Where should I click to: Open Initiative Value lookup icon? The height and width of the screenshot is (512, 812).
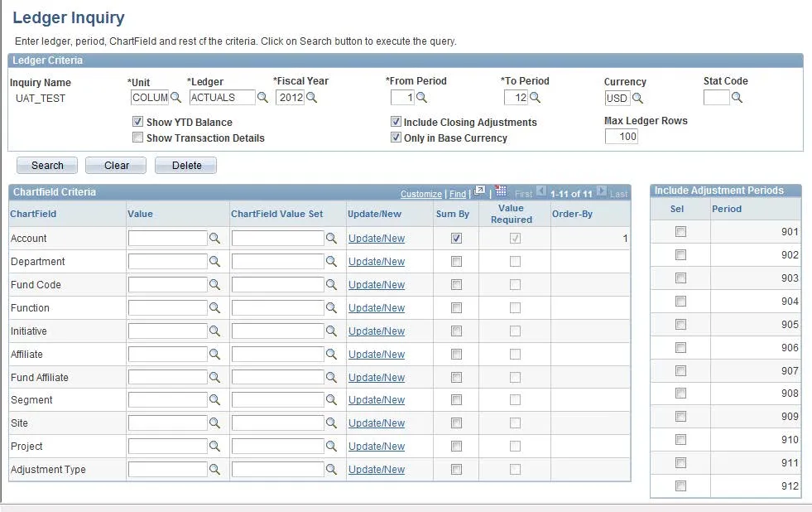pyautogui.click(x=214, y=331)
